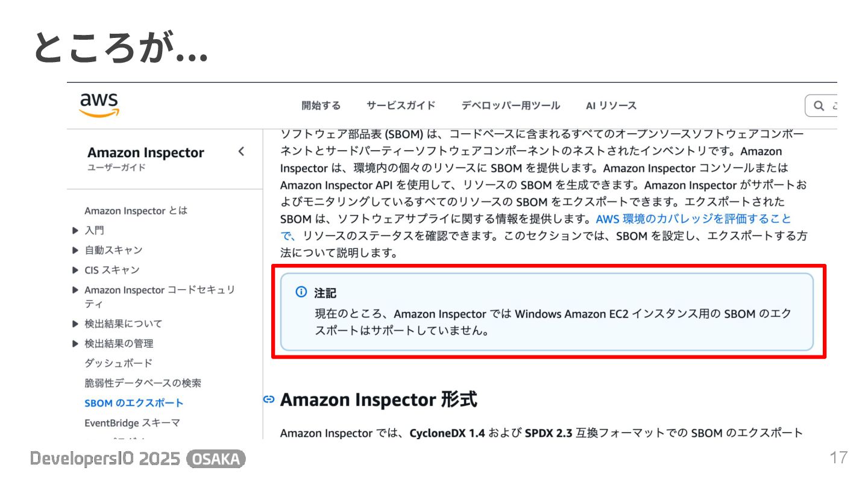The height and width of the screenshot is (488, 868).
Task: Open the デベロッパー用ツール menu
Action: pos(511,105)
